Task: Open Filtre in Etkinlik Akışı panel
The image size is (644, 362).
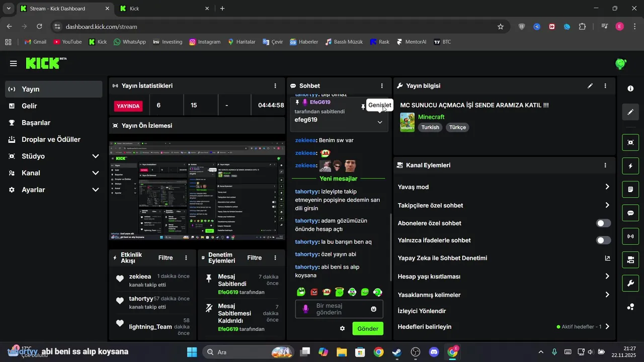Action: tap(166, 258)
